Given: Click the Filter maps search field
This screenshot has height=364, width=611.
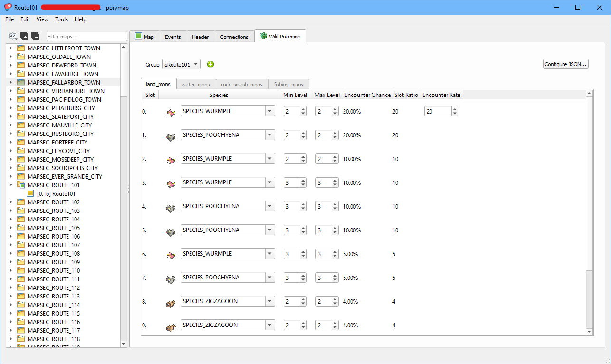Looking at the screenshot, I should pos(86,37).
